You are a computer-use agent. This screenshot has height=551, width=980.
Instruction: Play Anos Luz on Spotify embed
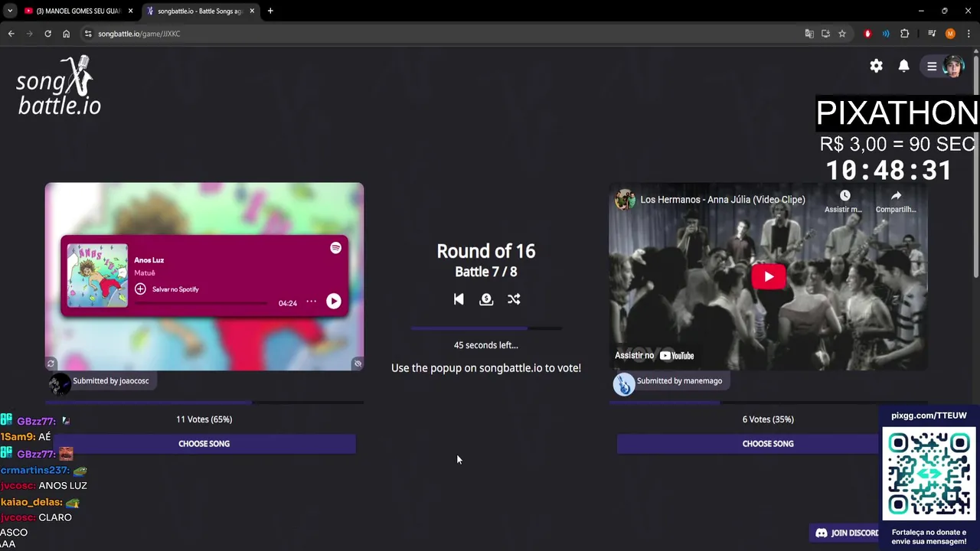click(334, 302)
